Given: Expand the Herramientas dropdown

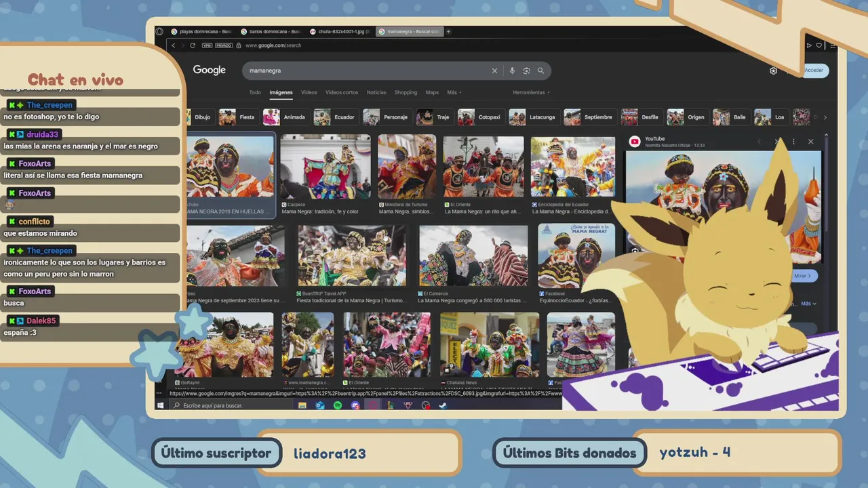Looking at the screenshot, I should (531, 92).
